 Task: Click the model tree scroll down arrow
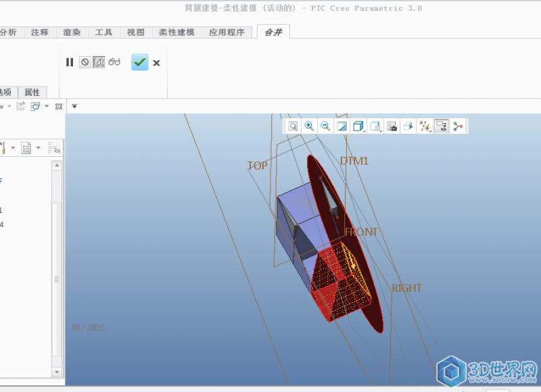point(57,372)
